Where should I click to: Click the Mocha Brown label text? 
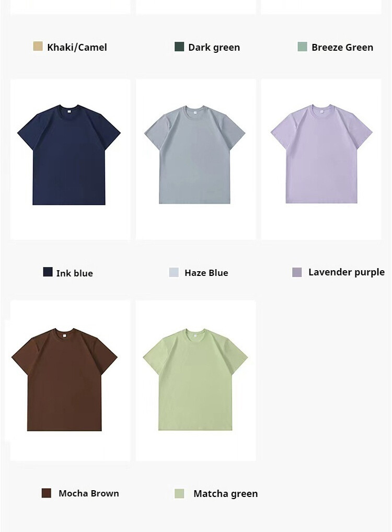tap(89, 493)
